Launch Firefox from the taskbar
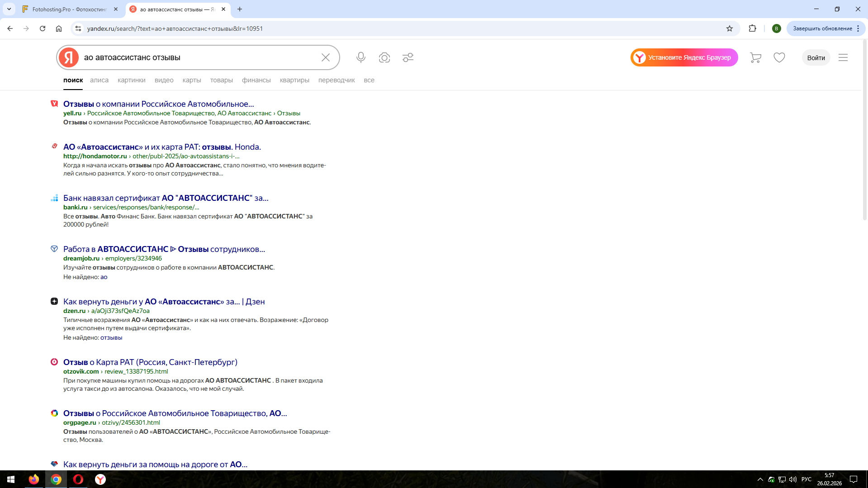 coord(34,479)
